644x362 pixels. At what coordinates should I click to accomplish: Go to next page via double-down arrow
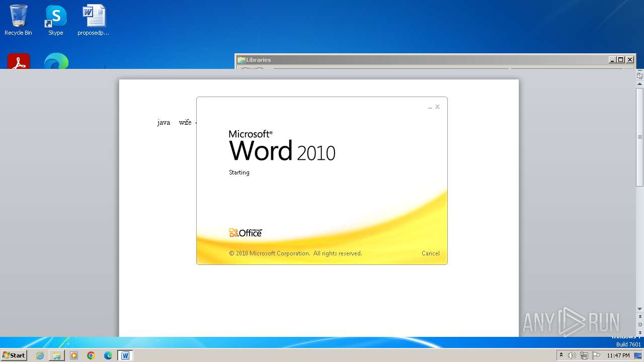tap(640, 332)
